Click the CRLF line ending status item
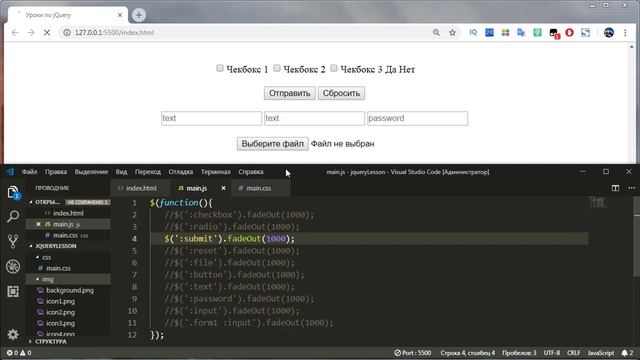The width and height of the screenshot is (640, 360). (x=573, y=353)
